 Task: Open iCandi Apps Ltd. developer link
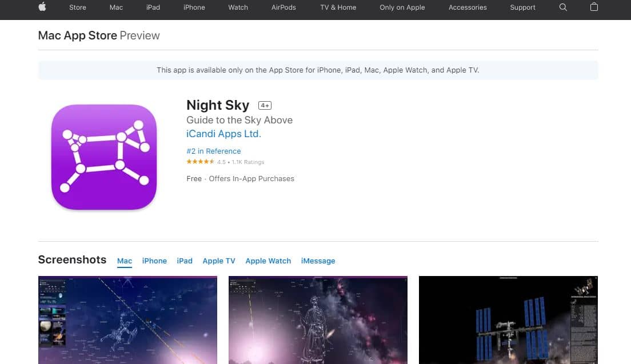pyautogui.click(x=223, y=134)
